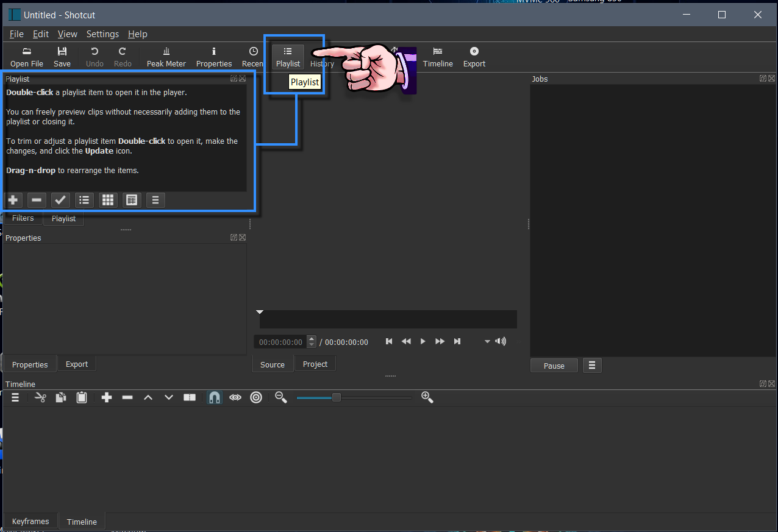Split the clip at the playhead

tap(190, 397)
